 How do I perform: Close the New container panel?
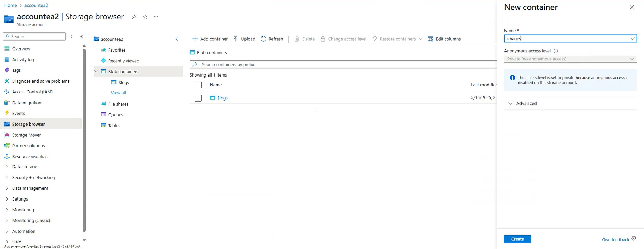[632, 7]
